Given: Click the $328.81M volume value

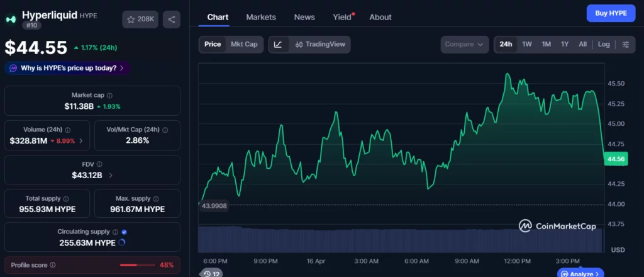Looking at the screenshot, I should tap(28, 141).
